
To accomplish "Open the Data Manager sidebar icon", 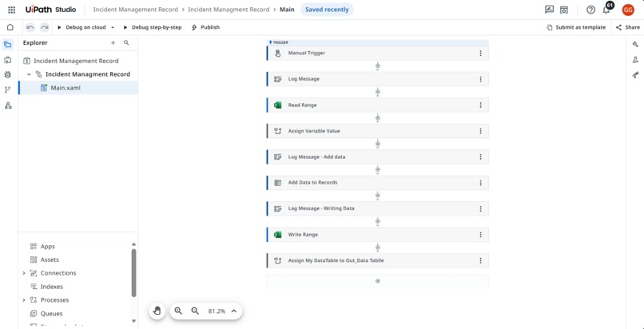I will point(7,61).
